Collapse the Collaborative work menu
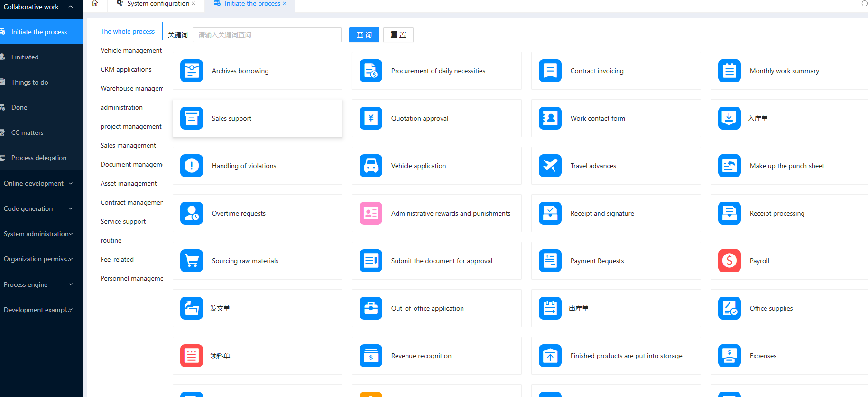868x397 pixels. [x=41, y=7]
